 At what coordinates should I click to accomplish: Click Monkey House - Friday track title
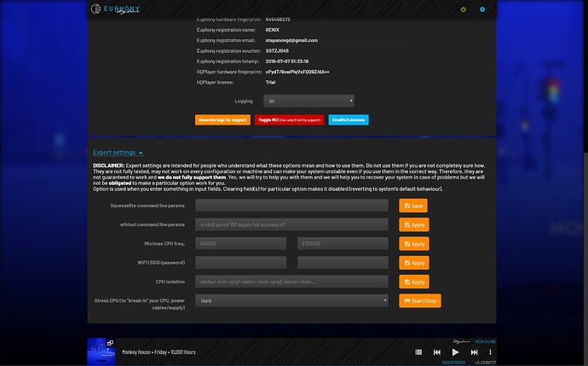click(159, 352)
